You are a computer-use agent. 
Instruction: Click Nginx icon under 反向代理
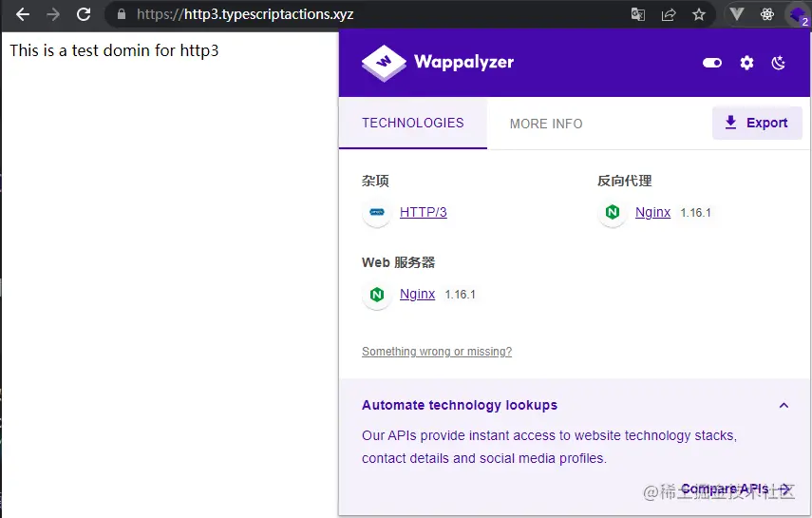(x=613, y=212)
